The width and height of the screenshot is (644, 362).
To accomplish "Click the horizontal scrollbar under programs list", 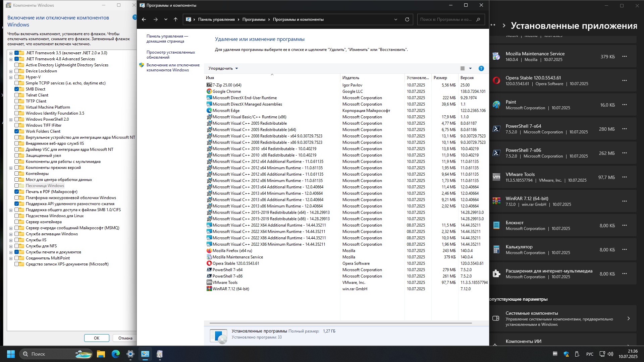I will coord(340,323).
